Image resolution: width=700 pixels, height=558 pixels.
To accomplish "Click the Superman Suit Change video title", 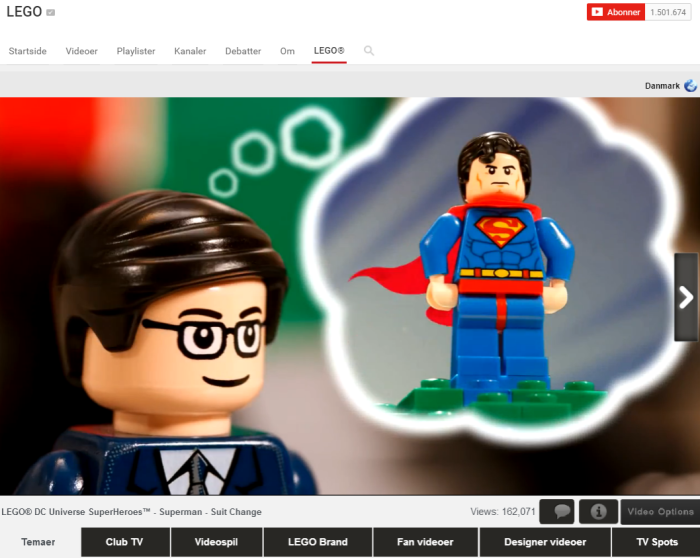I will coord(131,512).
